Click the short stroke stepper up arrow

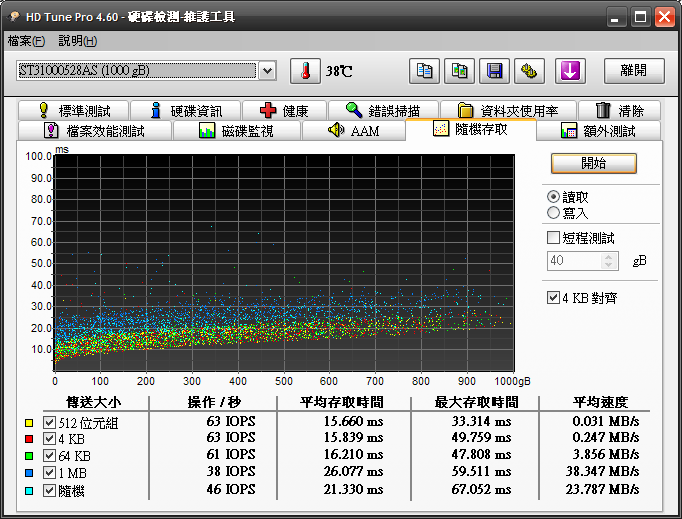coord(609,257)
